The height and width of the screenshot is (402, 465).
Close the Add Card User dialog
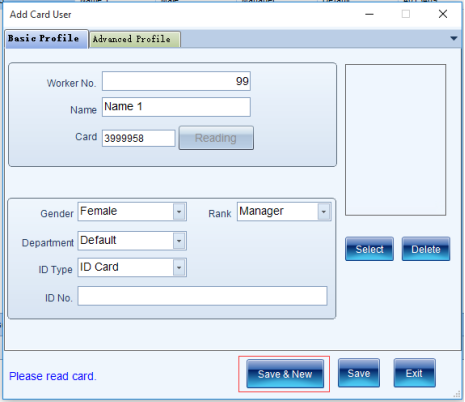click(x=443, y=14)
